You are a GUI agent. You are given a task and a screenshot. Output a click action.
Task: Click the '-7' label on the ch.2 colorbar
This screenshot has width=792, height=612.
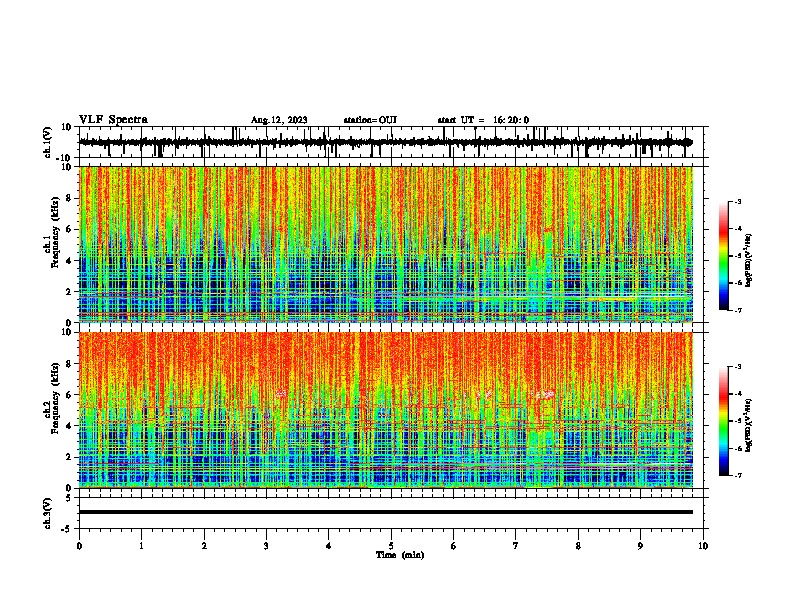[x=738, y=475]
